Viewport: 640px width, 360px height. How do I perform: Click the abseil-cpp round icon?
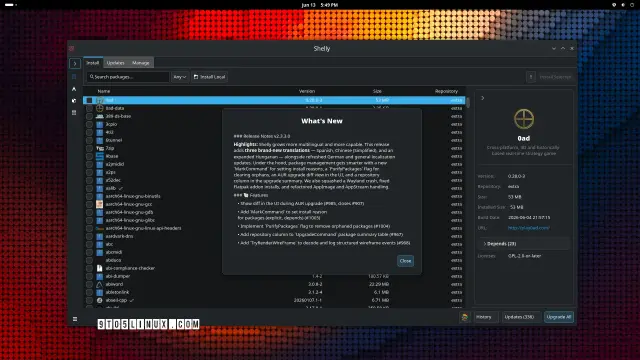pyautogui.click(x=100, y=300)
